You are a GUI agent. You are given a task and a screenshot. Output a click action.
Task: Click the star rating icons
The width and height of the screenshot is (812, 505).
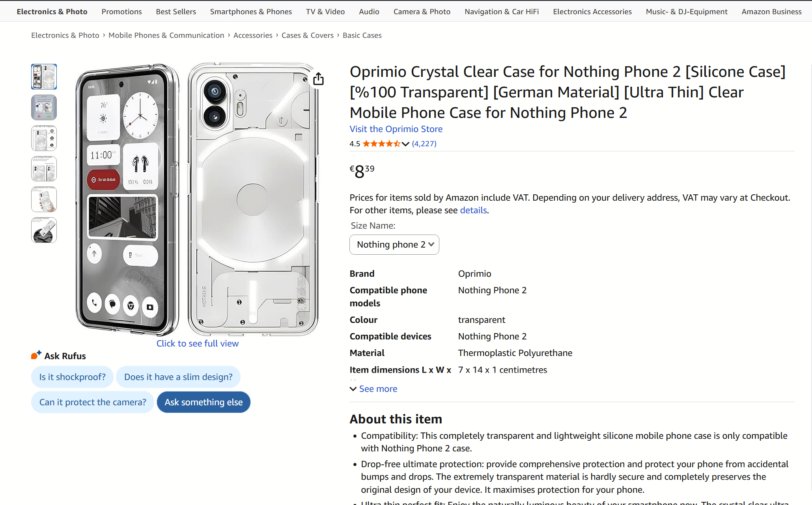tap(381, 144)
